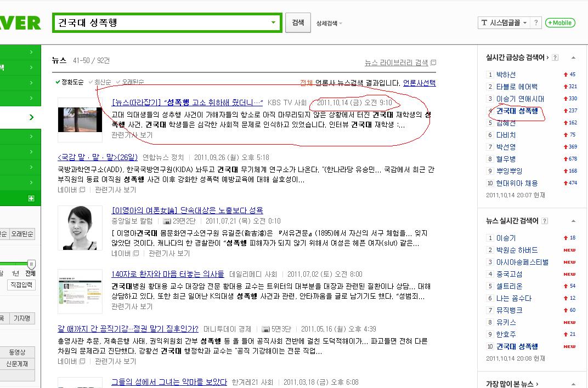Click trending keyword 현대위아 채용

(x=517, y=183)
